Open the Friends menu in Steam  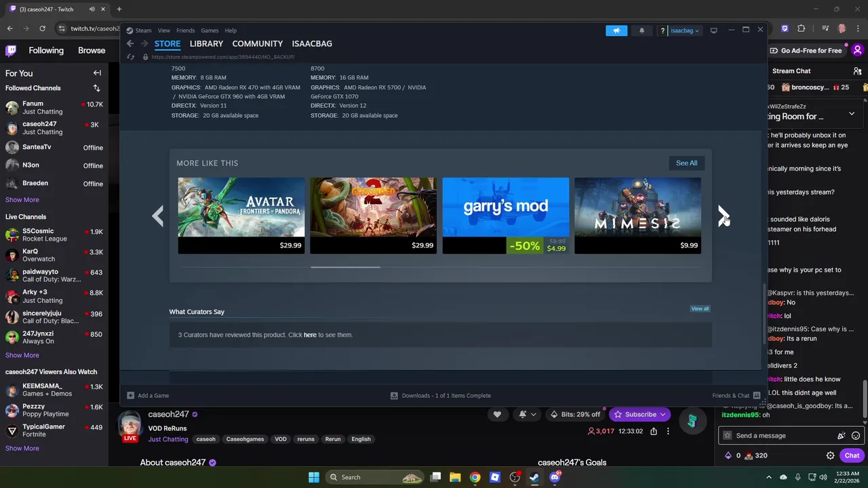[185, 30]
